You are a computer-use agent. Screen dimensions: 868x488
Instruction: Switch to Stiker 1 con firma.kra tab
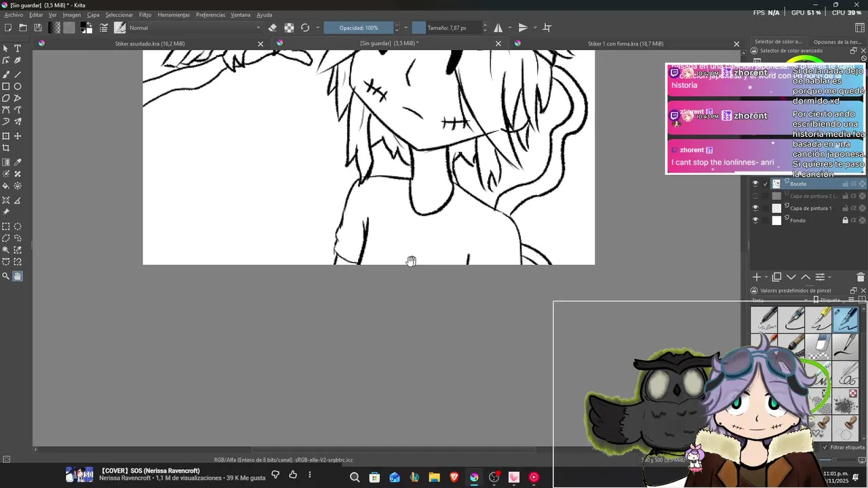[625, 43]
